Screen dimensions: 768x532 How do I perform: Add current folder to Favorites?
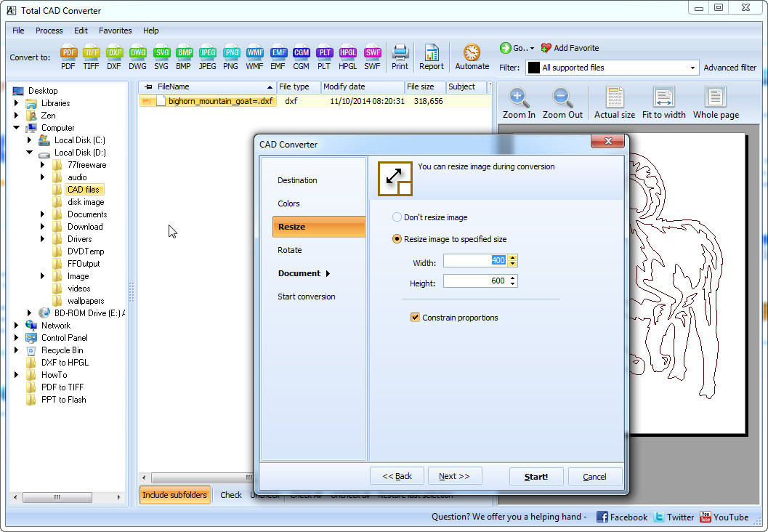[570, 48]
